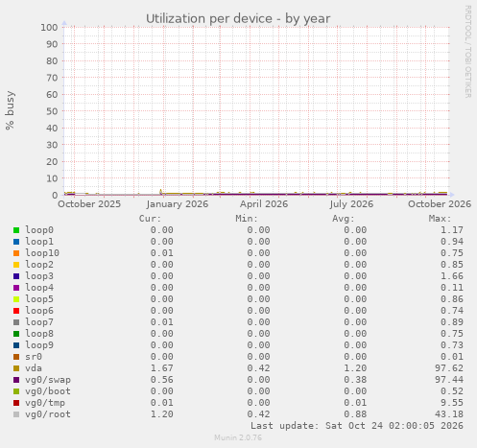Click vda max value 97.62
Screen dimensions: 477x448
pos(449,368)
